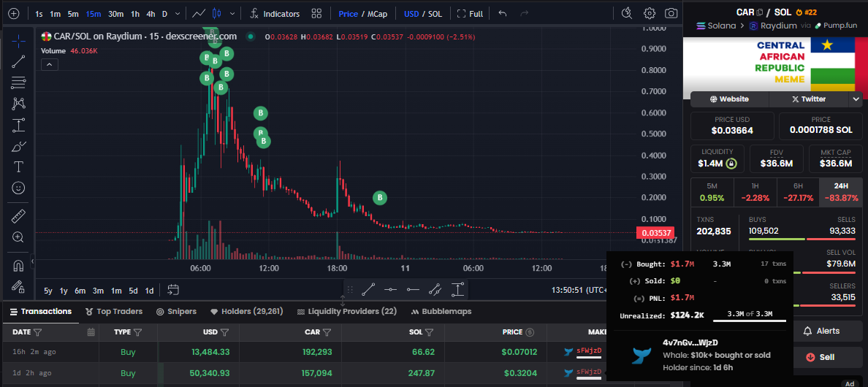Expand the social links chevron next to Twitter

pos(856,99)
